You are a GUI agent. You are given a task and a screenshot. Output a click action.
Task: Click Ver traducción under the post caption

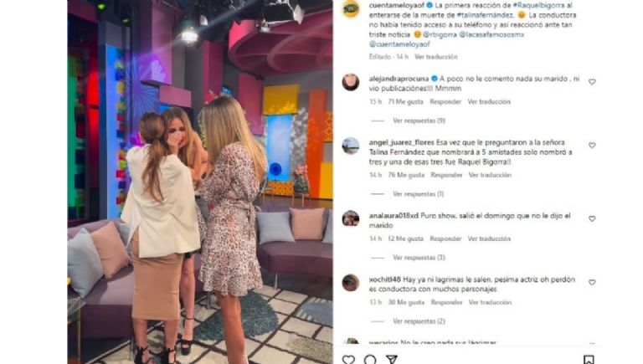pyautogui.click(x=436, y=57)
